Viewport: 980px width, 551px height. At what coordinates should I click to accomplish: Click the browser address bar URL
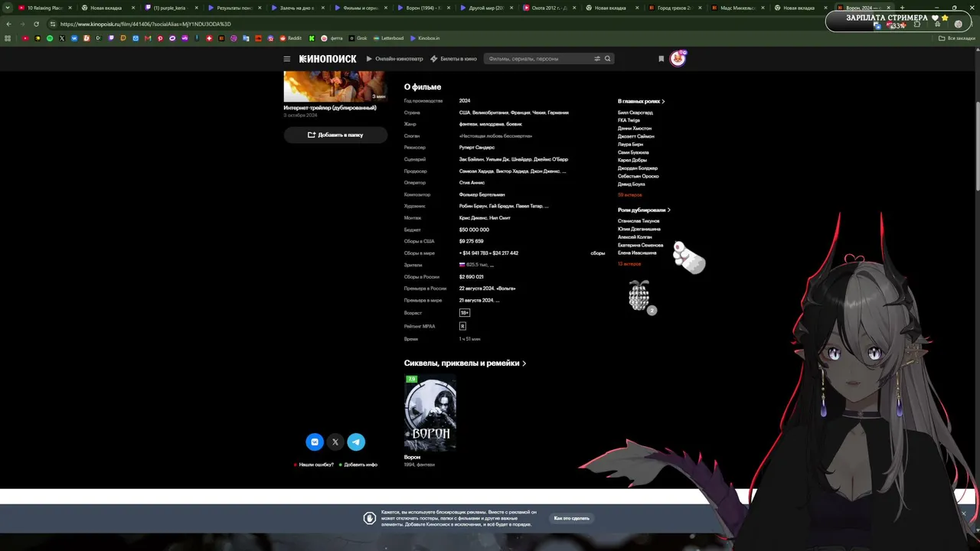tap(145, 24)
